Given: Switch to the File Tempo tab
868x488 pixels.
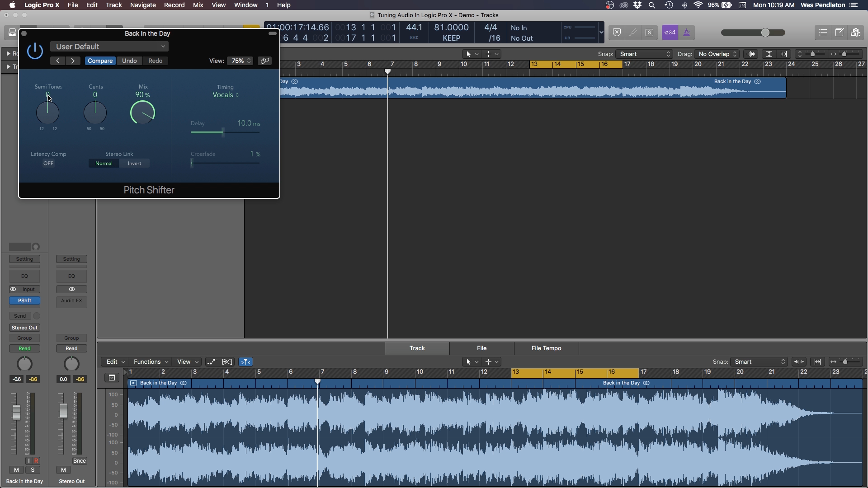Looking at the screenshot, I should point(546,348).
